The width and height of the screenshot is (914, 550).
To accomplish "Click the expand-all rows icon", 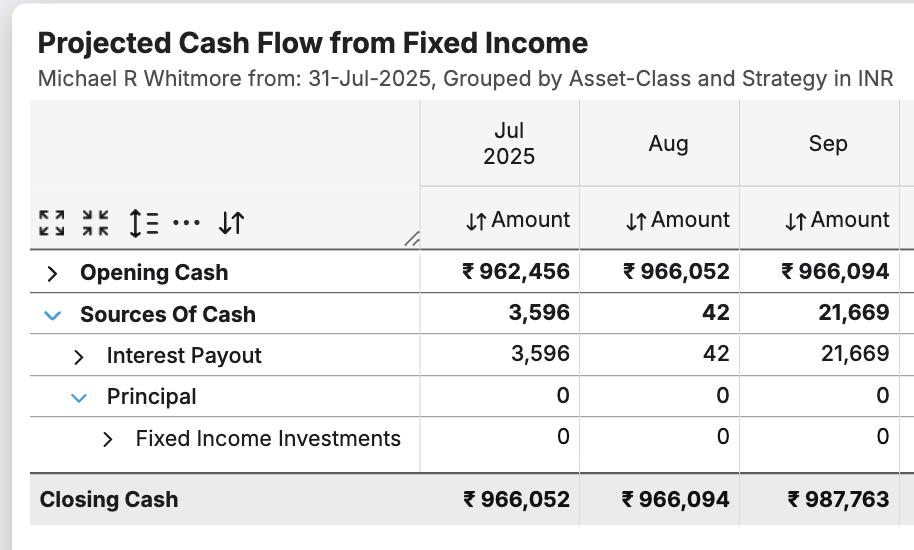I will coord(51,223).
